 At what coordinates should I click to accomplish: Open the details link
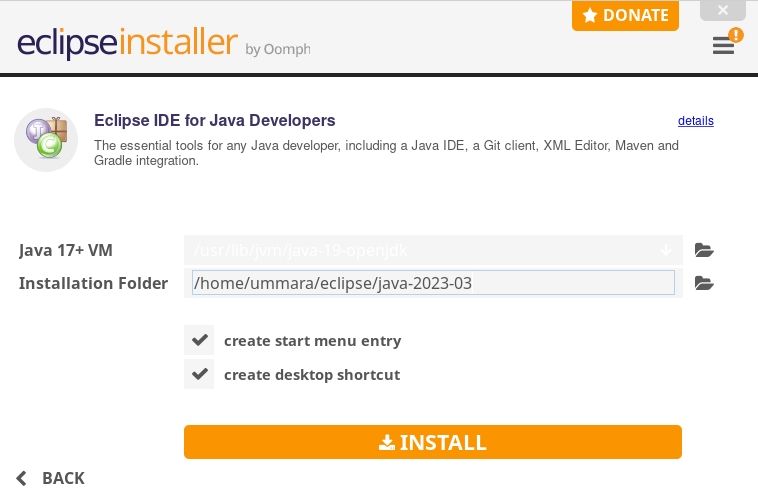pos(696,121)
